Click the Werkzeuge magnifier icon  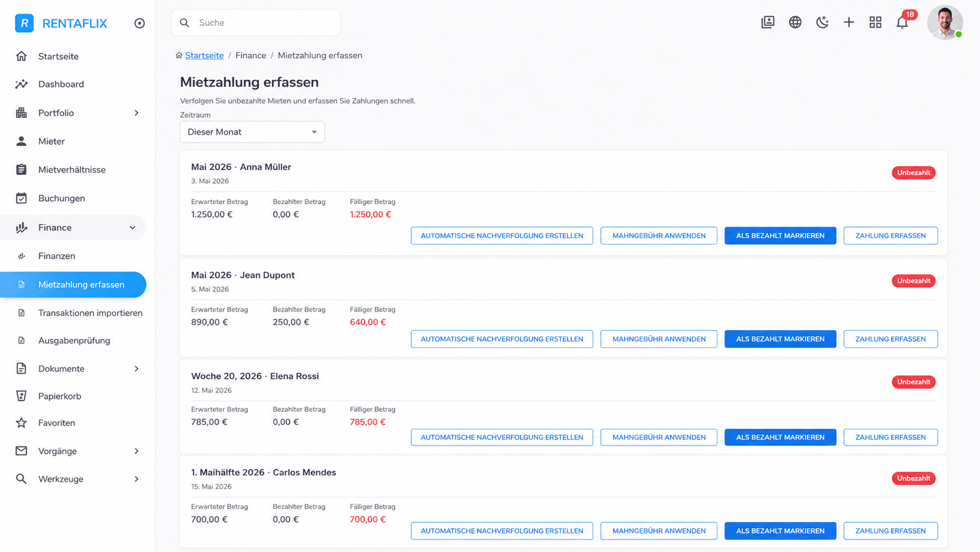coord(22,479)
